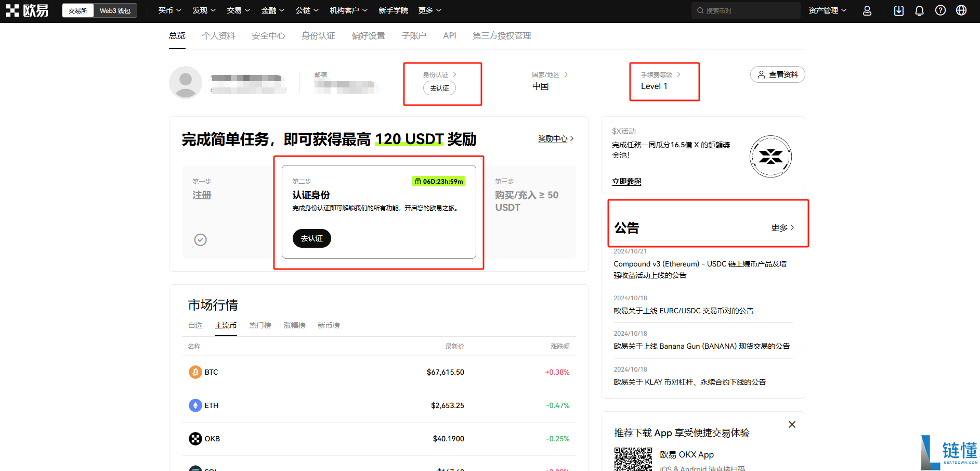Click the OKB coin icon

pyautogui.click(x=195, y=439)
